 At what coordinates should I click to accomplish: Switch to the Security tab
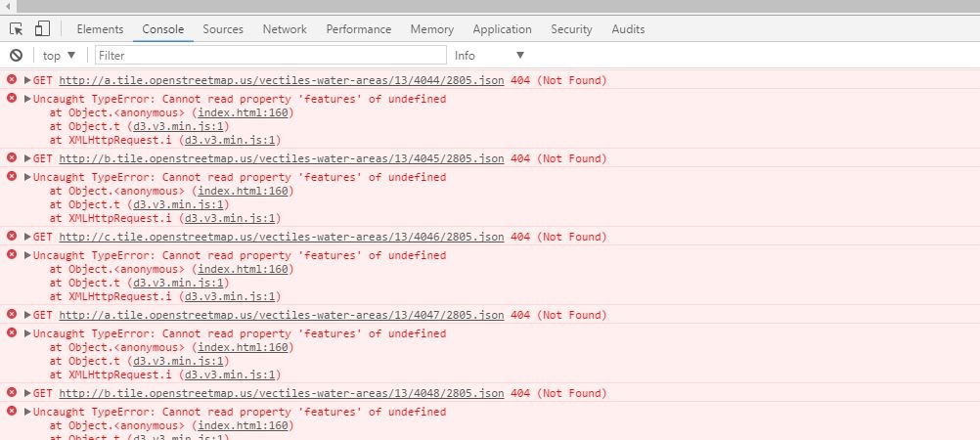(571, 29)
